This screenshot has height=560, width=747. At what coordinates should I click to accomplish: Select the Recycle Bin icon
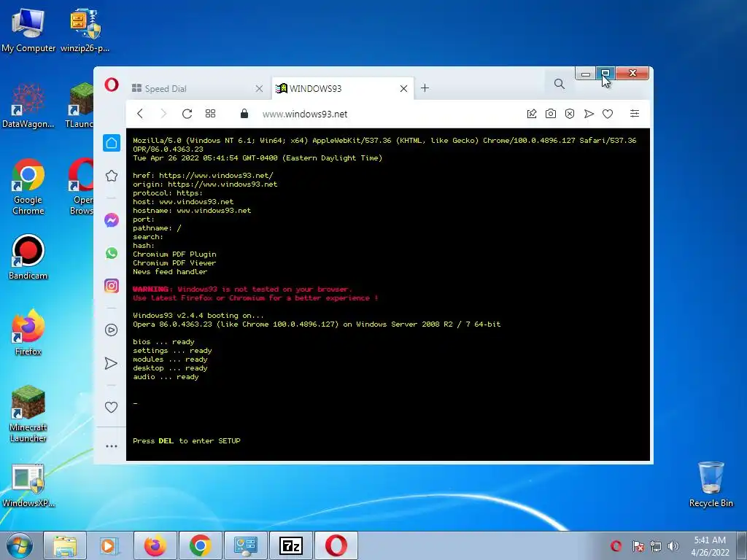[711, 485]
